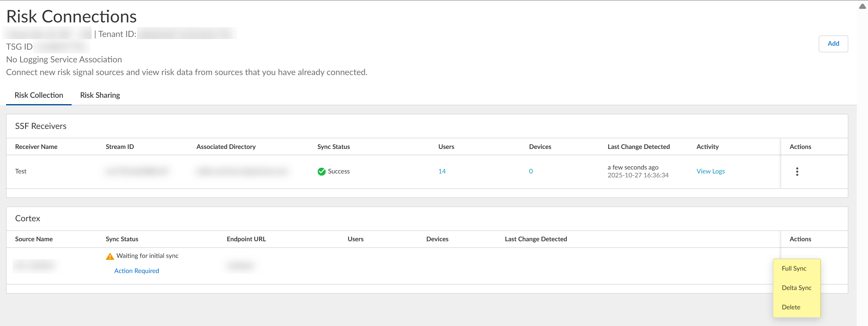Choose Full Sync from the actions menu

coord(794,268)
